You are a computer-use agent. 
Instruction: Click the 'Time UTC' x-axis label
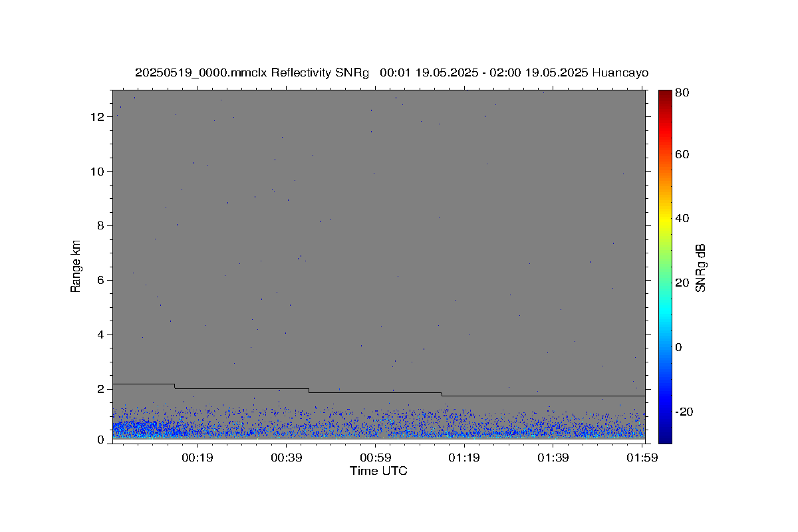point(378,471)
